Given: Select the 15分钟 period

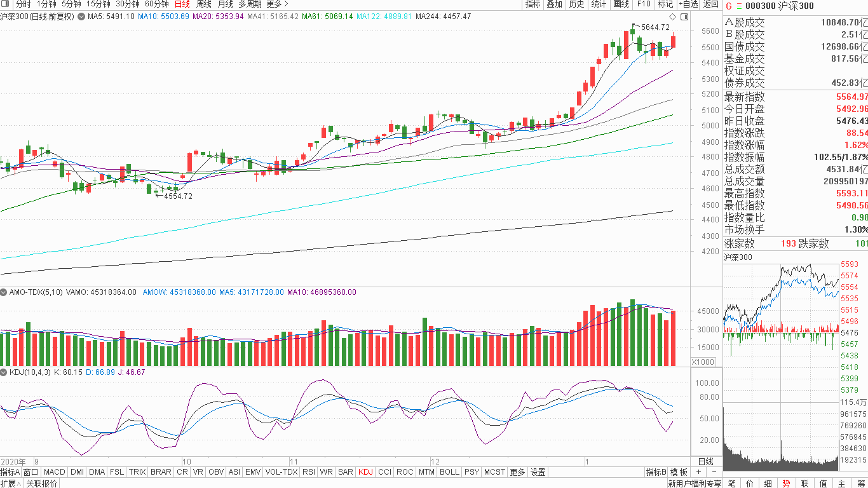Looking at the screenshot, I should pos(98,4).
